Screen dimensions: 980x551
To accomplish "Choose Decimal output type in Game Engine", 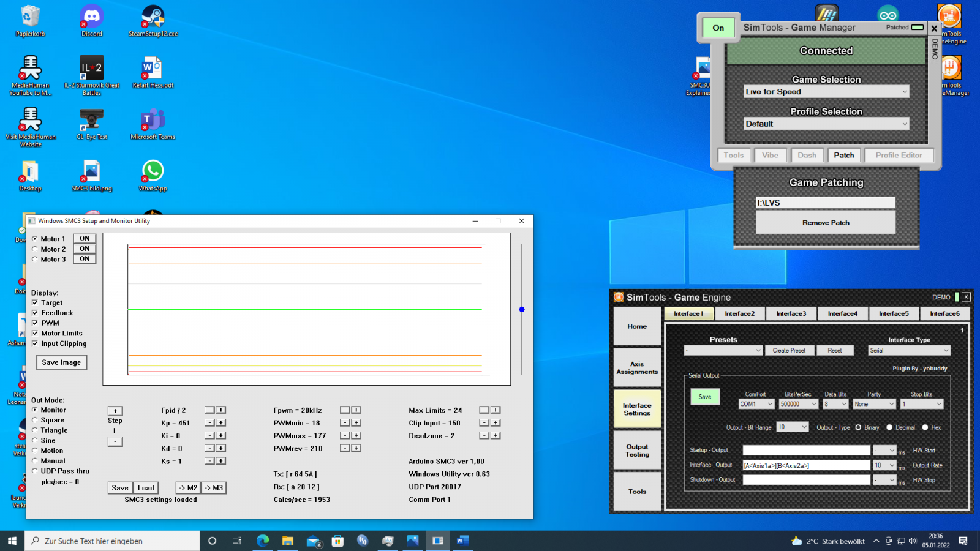I will 889,427.
